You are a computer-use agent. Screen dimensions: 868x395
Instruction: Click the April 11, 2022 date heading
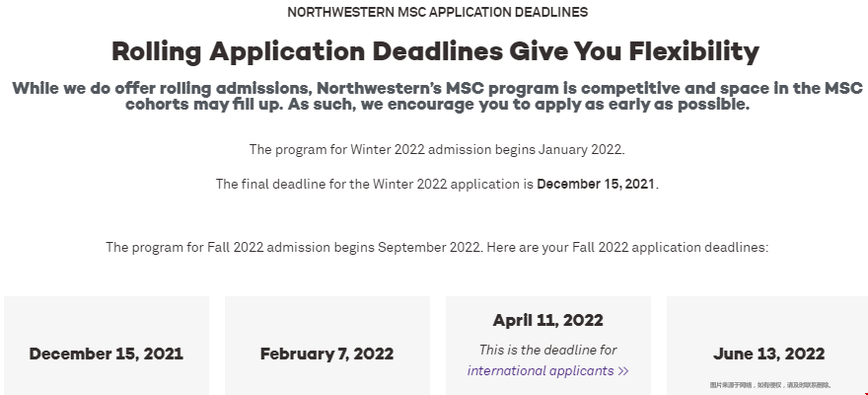tap(548, 320)
